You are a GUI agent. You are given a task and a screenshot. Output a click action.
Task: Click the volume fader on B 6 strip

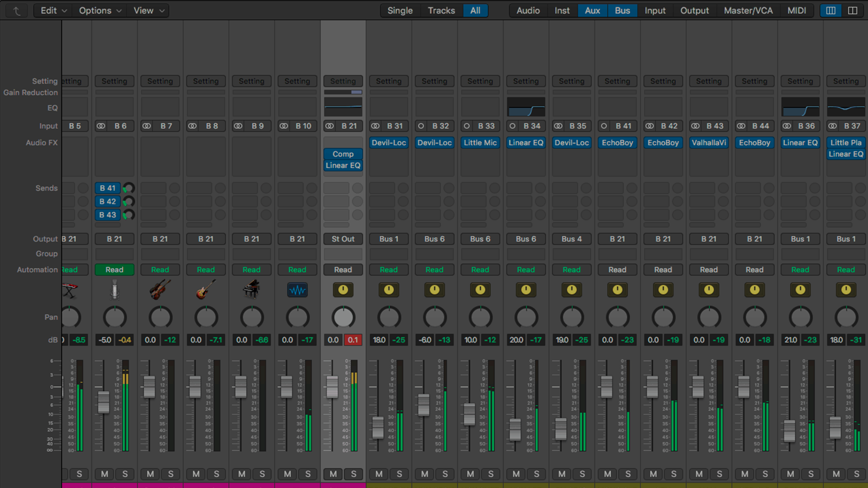[x=104, y=402]
